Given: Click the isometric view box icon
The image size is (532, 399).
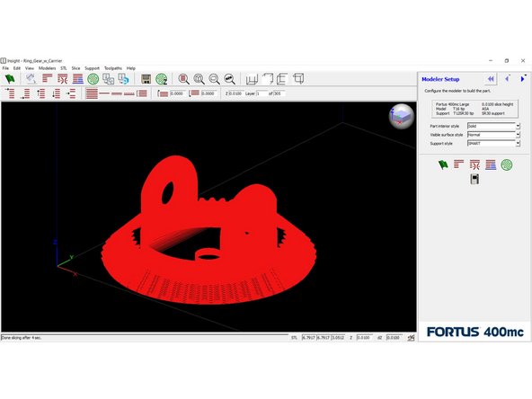Looking at the screenshot, I should [298, 79].
